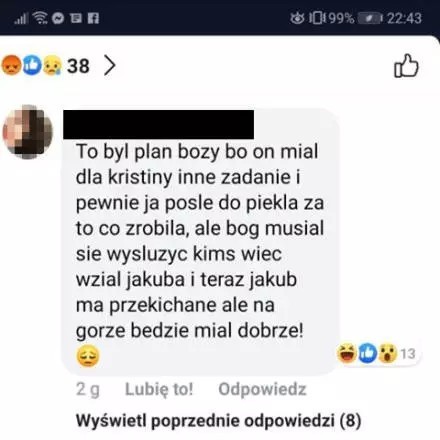Open the 38 reactions count

pyautogui.click(x=78, y=66)
